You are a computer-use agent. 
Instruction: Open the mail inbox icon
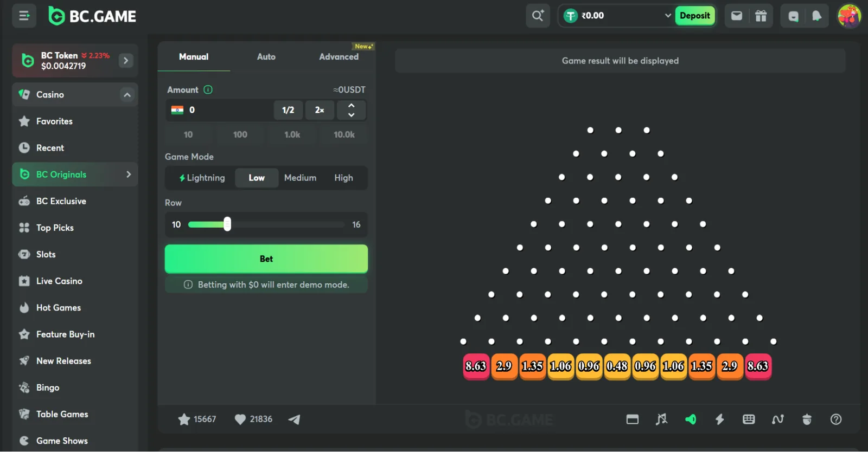[736, 16]
